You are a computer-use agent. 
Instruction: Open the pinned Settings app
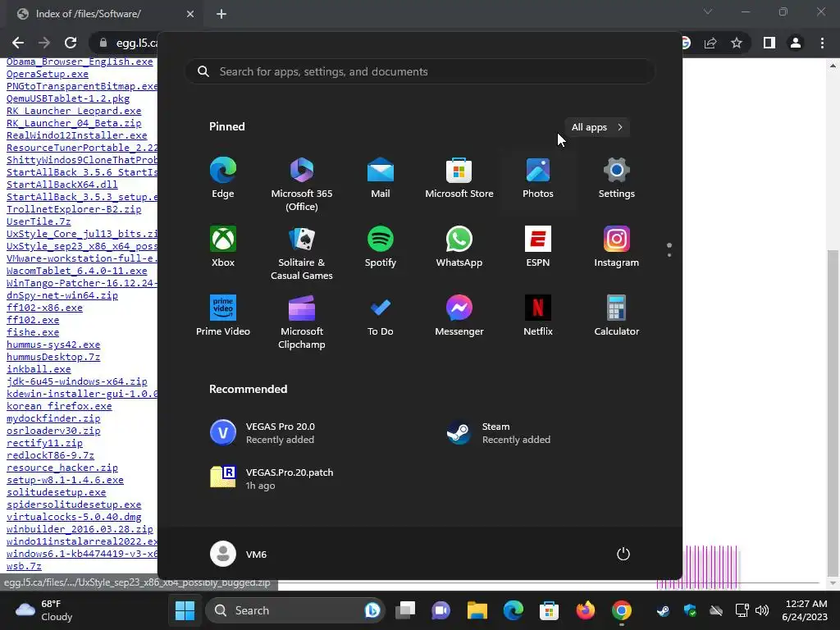tap(617, 178)
